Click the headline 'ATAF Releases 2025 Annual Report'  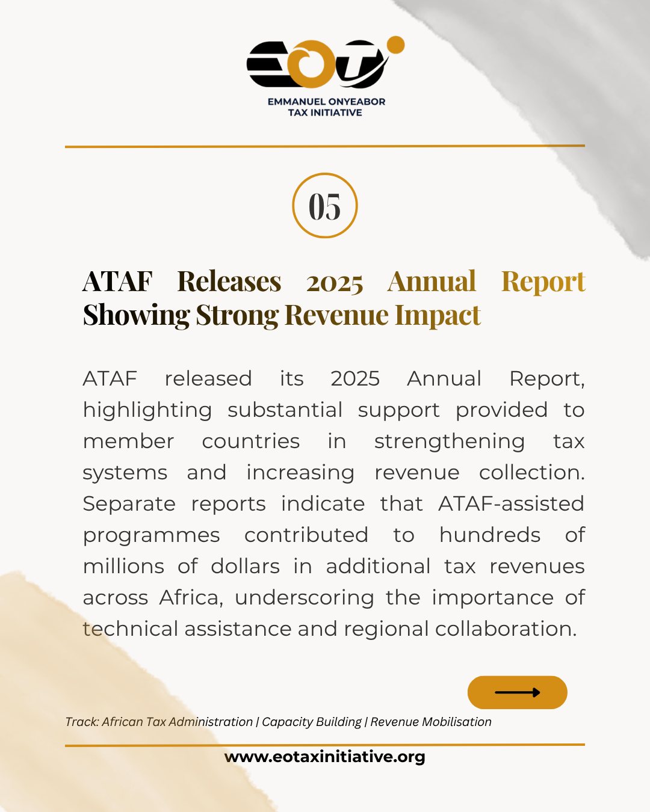[334, 281]
